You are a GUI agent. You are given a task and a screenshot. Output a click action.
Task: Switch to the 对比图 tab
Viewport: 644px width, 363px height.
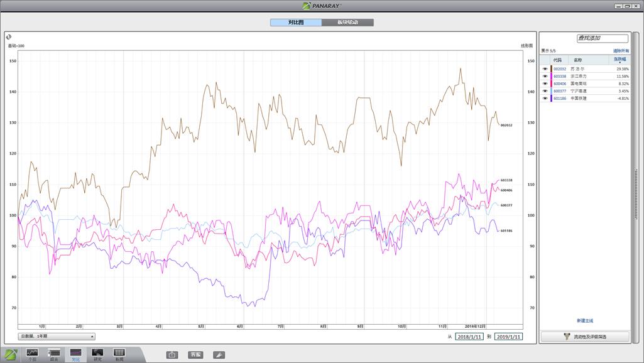click(x=296, y=22)
